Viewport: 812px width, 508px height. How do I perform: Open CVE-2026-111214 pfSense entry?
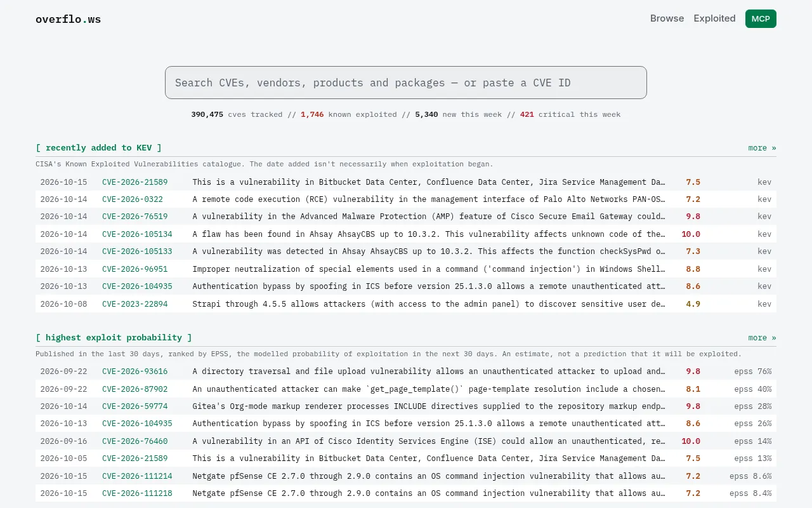137,476
